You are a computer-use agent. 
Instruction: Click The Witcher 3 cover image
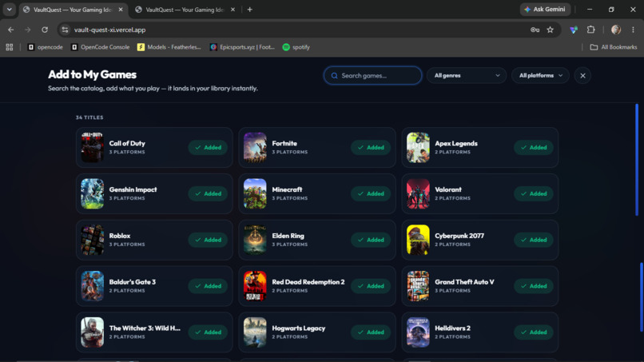point(92,332)
